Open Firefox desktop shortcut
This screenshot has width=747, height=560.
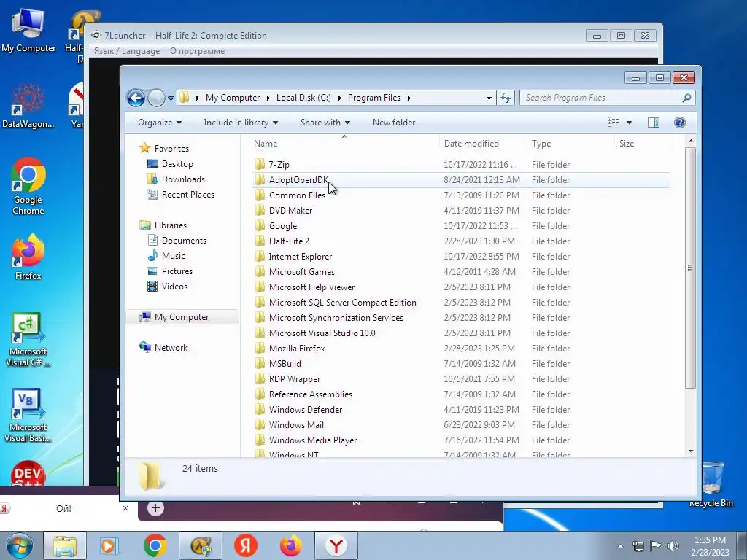tap(28, 256)
